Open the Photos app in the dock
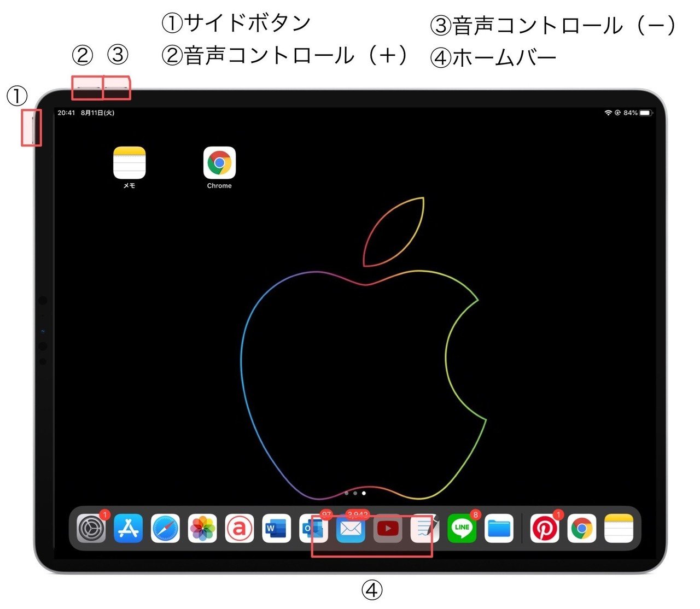This screenshot has width=700, height=609. (202, 529)
